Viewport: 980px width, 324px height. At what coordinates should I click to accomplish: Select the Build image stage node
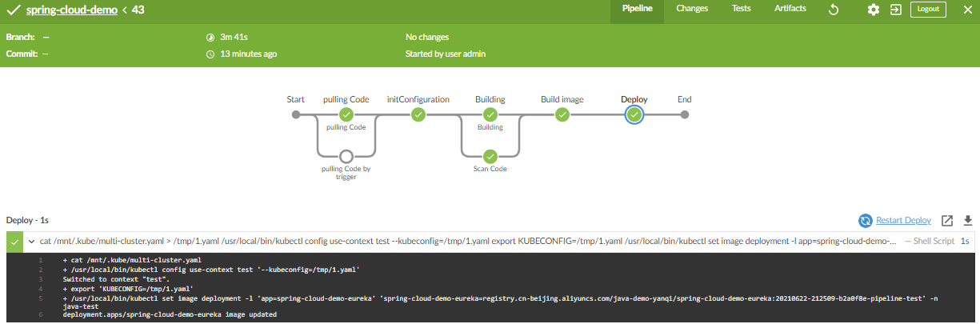[x=562, y=114]
